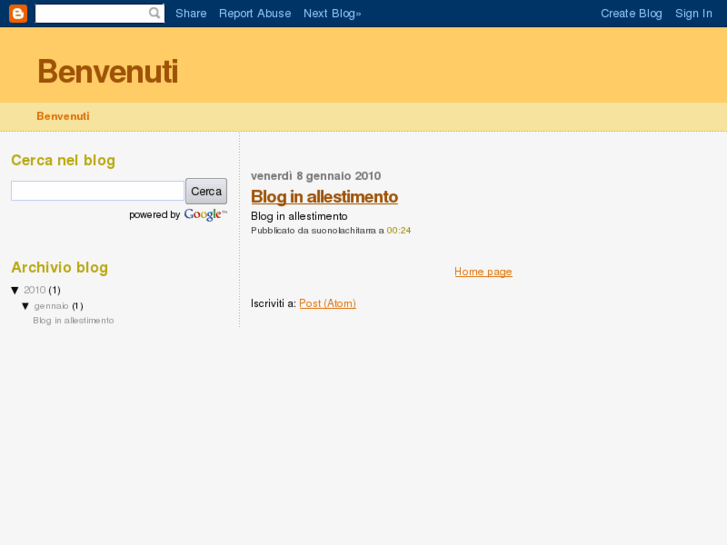This screenshot has height=545, width=727.
Task: Go to Next Blog from navbar
Action: (332, 13)
